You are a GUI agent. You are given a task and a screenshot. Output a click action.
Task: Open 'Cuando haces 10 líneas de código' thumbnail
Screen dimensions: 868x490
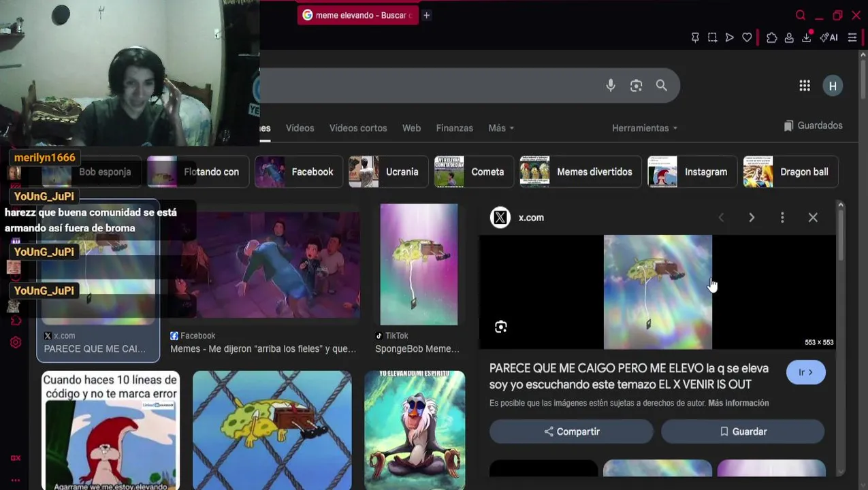110,431
